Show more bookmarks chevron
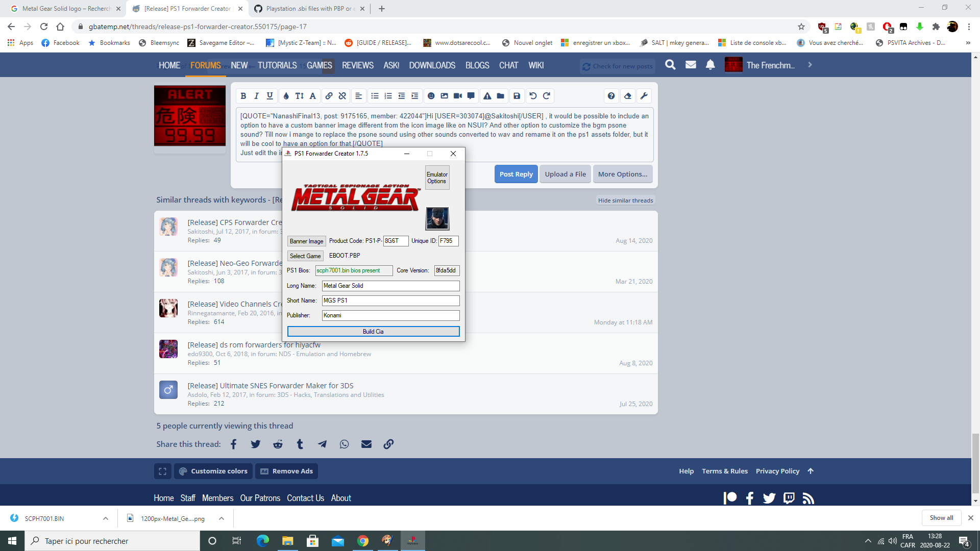 pyautogui.click(x=968, y=43)
